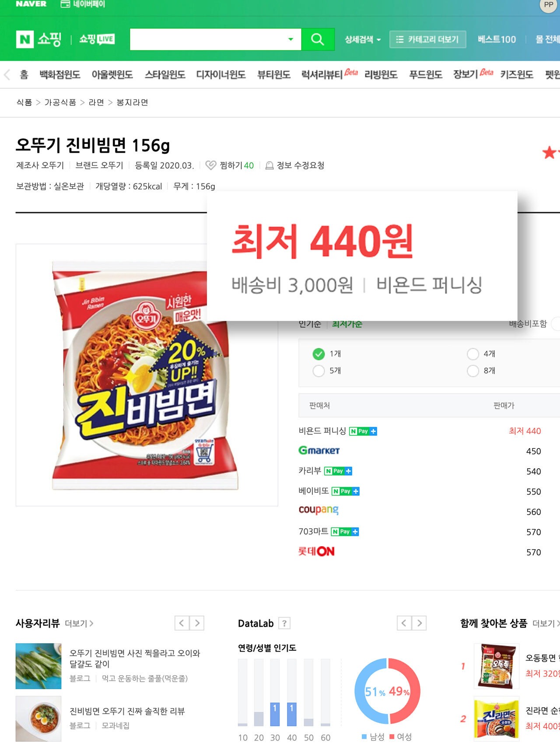Image resolution: width=560 pixels, height=747 pixels.
Task: Click the heart 찜하기 icon
Action: click(211, 165)
